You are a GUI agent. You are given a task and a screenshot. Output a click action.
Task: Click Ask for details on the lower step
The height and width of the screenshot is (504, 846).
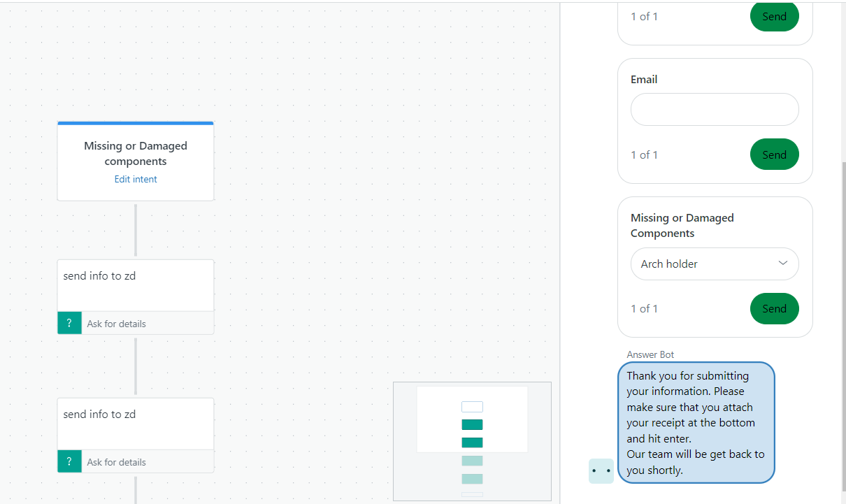click(117, 462)
